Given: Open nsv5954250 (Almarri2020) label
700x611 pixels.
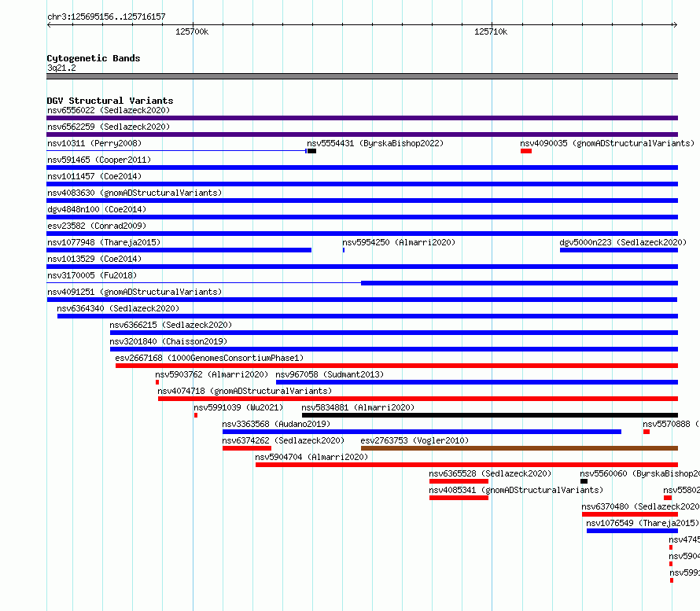Looking at the screenshot, I should tap(399, 242).
